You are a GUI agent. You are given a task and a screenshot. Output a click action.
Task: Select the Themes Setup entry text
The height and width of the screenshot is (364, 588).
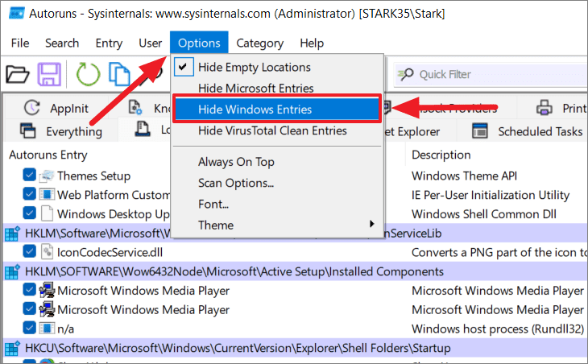point(93,176)
